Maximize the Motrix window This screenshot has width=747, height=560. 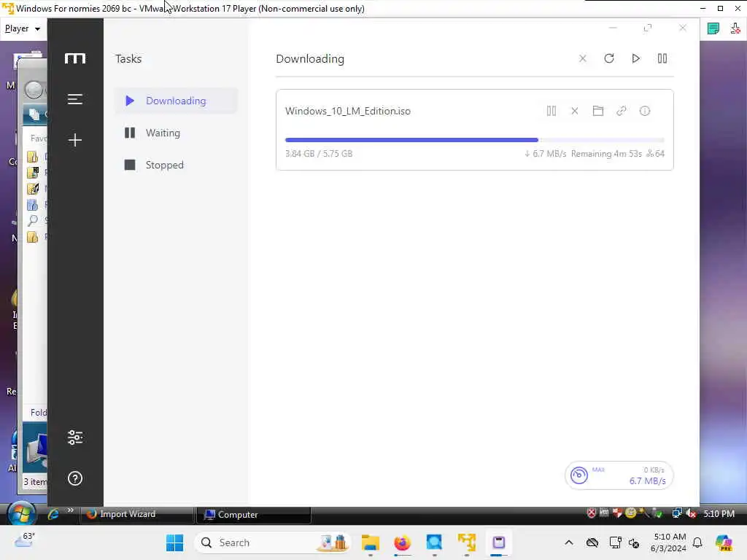coord(648,28)
